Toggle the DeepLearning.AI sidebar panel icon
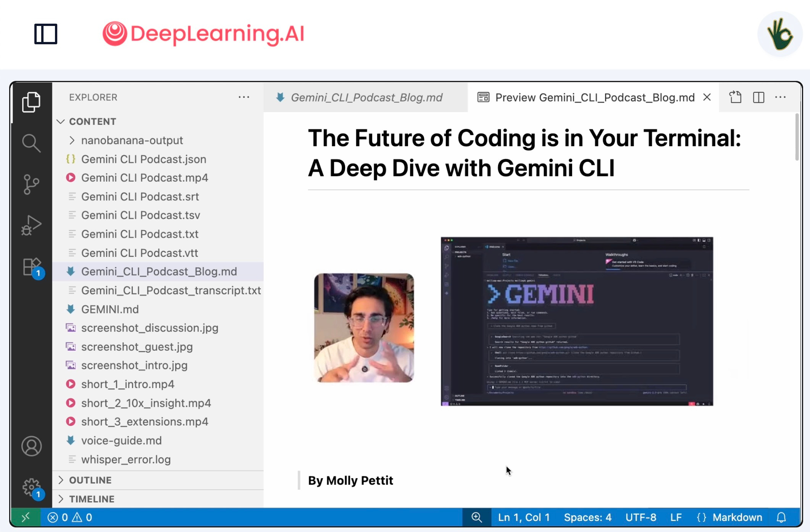Image resolution: width=810 pixels, height=532 pixels. [46, 34]
